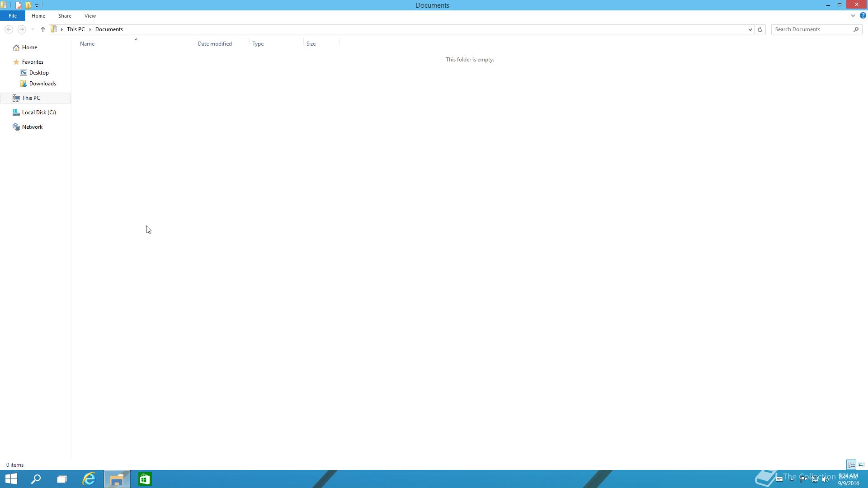Open the address bar history dropdown
Image resolution: width=868 pixels, height=488 pixels.
[x=750, y=29]
